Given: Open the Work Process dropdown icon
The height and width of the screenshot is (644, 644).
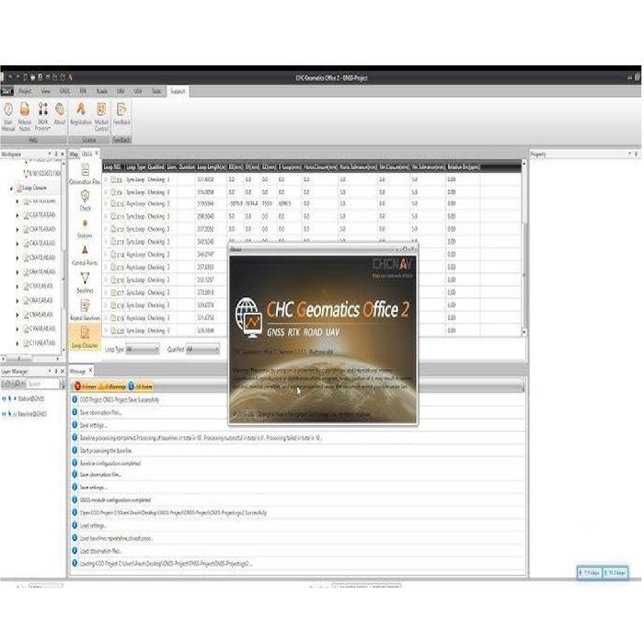Looking at the screenshot, I should point(42,117).
